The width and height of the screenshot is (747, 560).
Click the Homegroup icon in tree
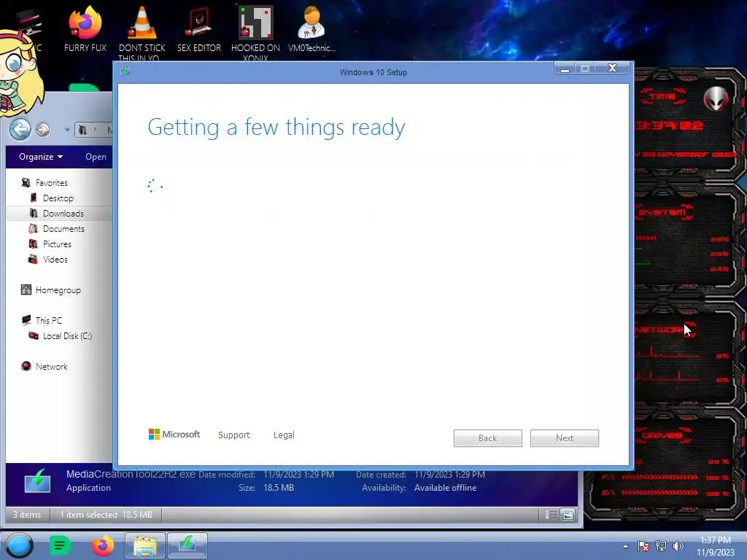pyautogui.click(x=26, y=289)
